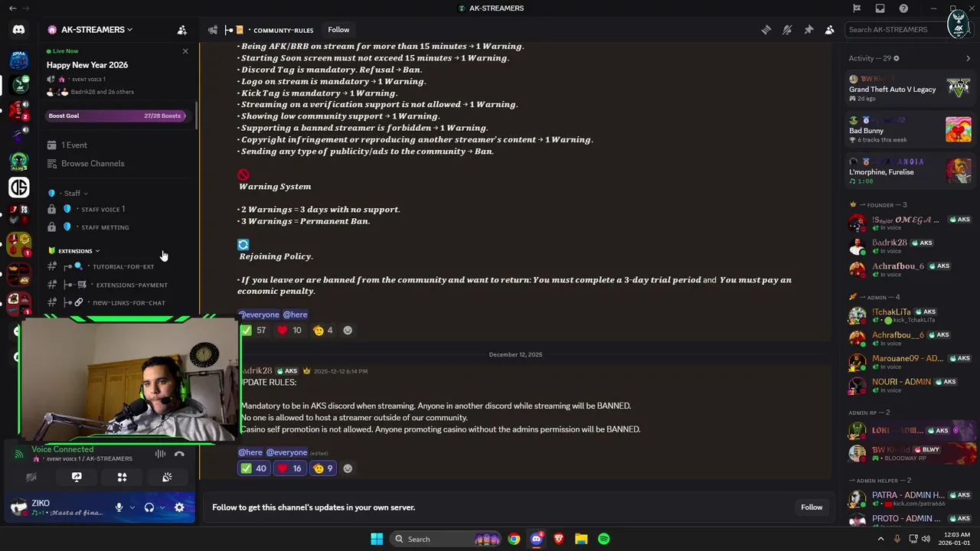Open the Soundboard megaphone icon

(x=167, y=477)
